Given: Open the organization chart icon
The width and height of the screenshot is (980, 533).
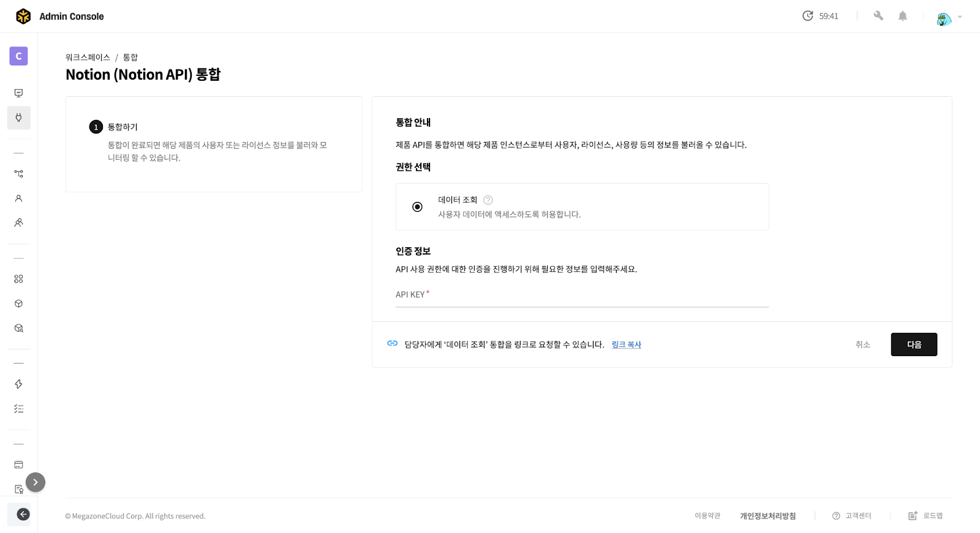Looking at the screenshot, I should coord(18,174).
